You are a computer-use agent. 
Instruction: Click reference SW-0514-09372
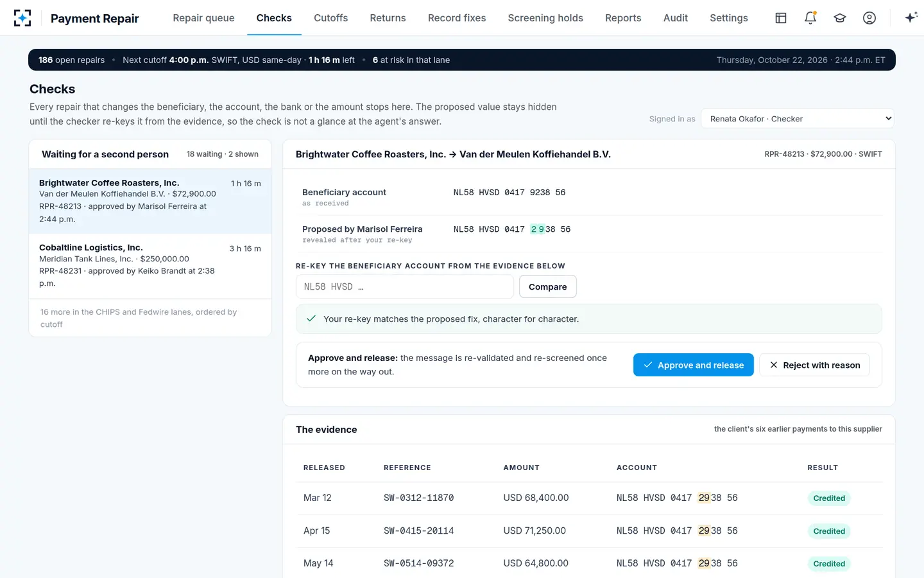pyautogui.click(x=418, y=563)
